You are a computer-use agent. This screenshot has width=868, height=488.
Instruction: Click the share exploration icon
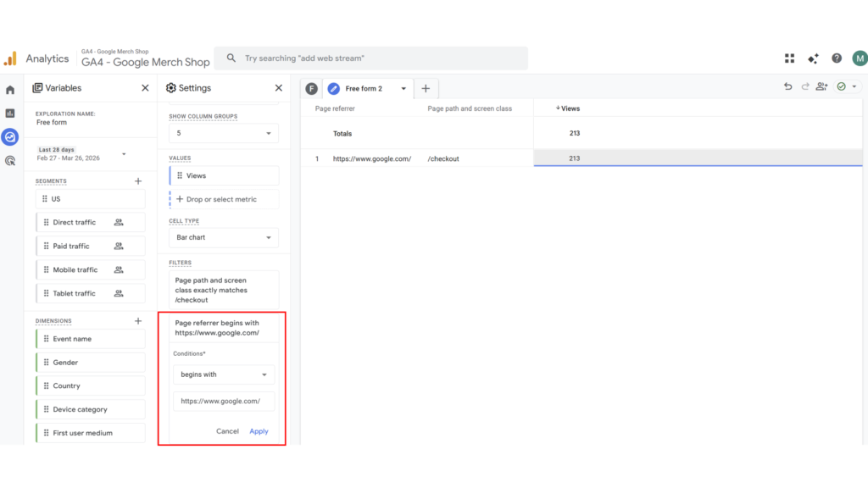coord(821,87)
